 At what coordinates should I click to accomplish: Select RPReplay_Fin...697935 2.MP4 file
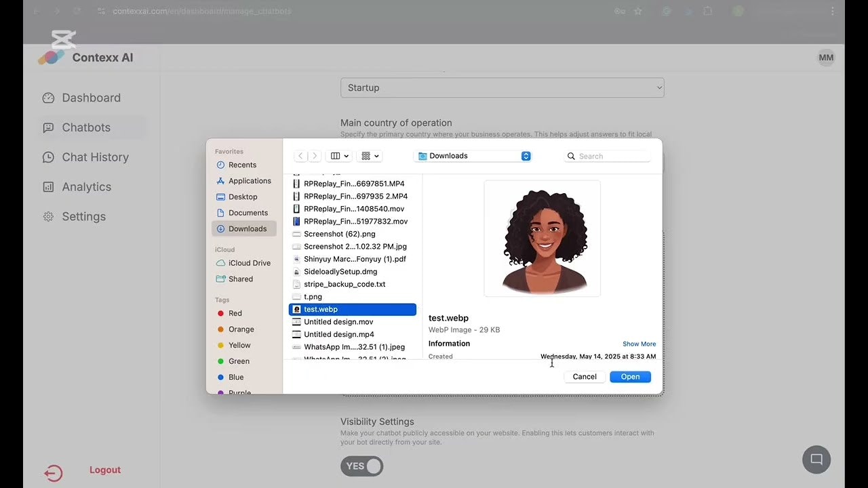(x=353, y=196)
